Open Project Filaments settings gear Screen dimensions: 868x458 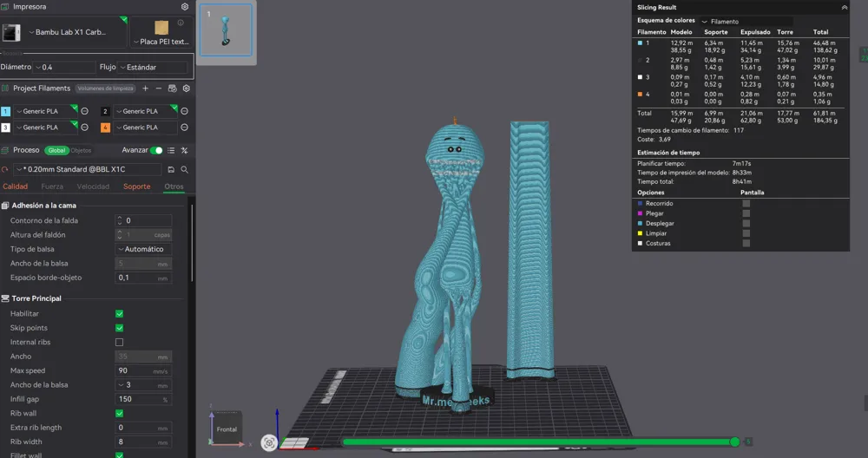(x=187, y=88)
